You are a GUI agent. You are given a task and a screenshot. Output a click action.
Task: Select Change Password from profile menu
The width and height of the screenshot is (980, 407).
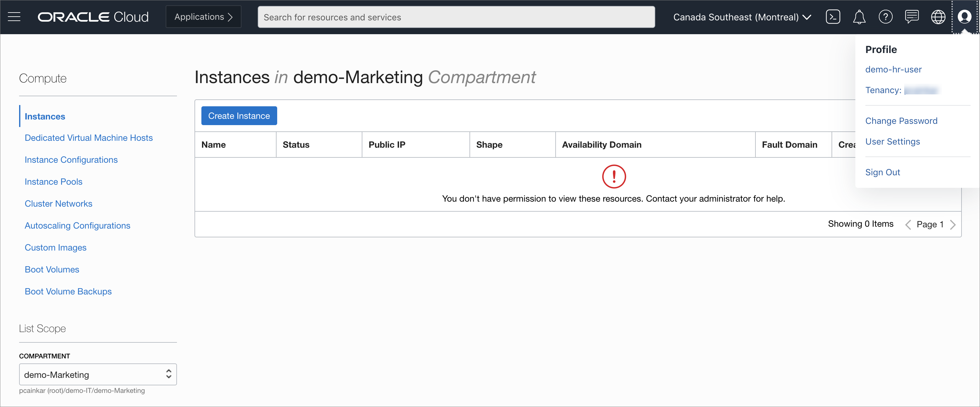901,121
